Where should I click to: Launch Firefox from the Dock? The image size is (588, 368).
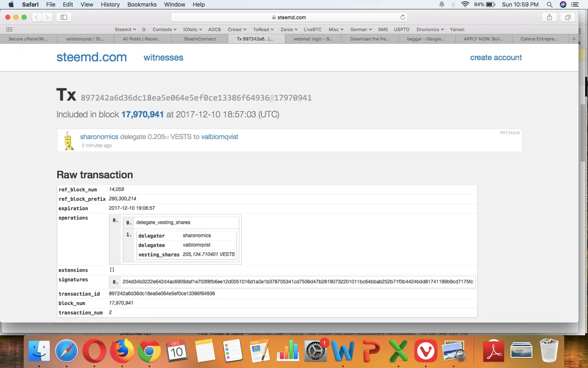(x=122, y=352)
